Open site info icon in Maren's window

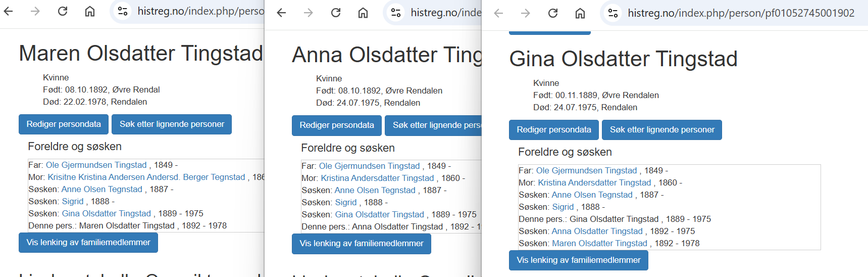[123, 11]
